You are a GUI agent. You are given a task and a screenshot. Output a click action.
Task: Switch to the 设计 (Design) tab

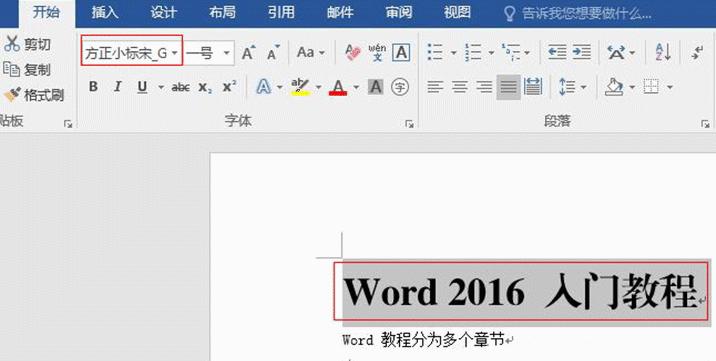coord(163,13)
